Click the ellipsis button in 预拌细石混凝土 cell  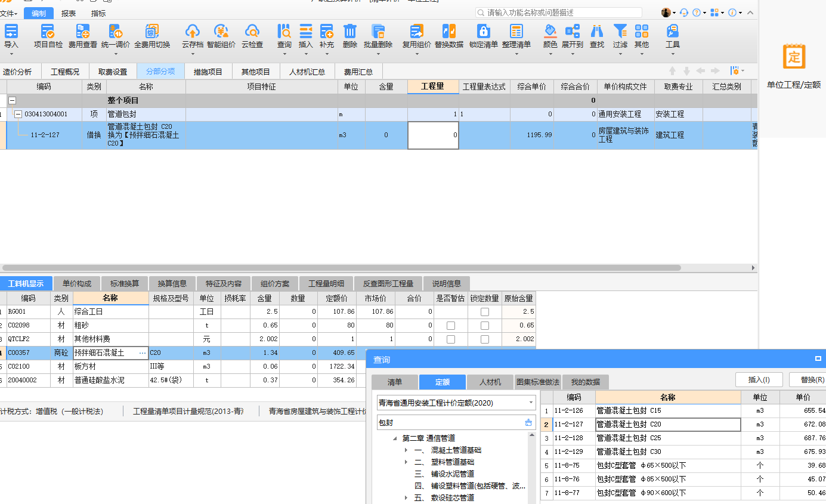(142, 353)
